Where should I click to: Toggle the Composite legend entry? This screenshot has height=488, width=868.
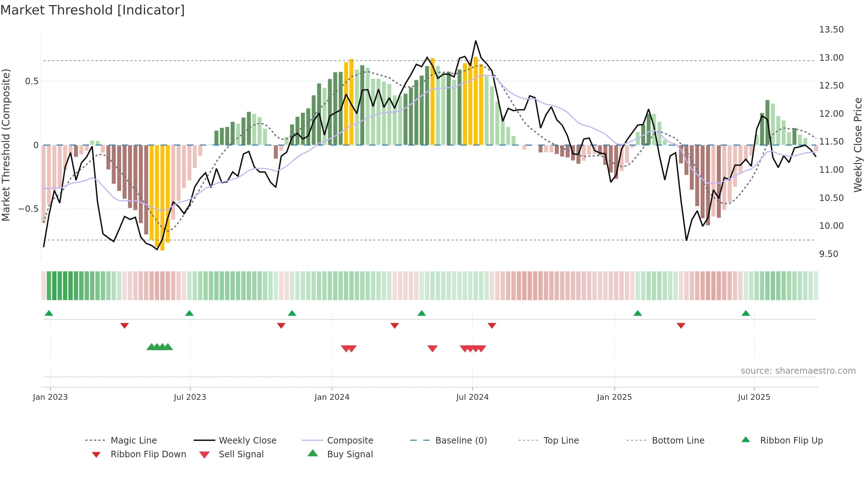click(x=337, y=440)
